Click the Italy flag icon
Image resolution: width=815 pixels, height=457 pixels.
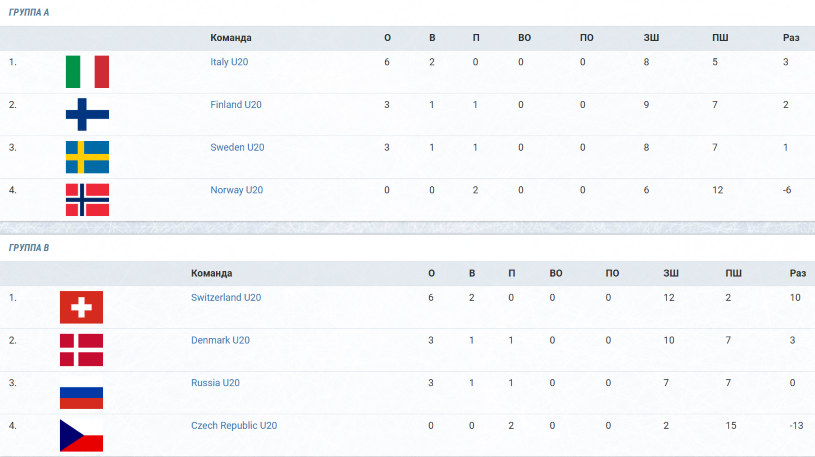pyautogui.click(x=87, y=72)
